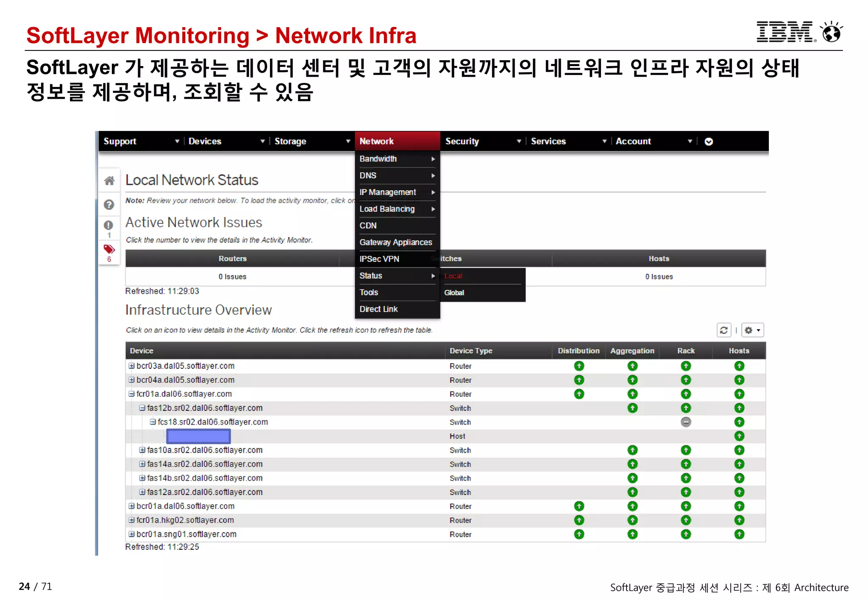Open the gear settings dropdown
The height and width of the screenshot is (601, 868).
[753, 330]
